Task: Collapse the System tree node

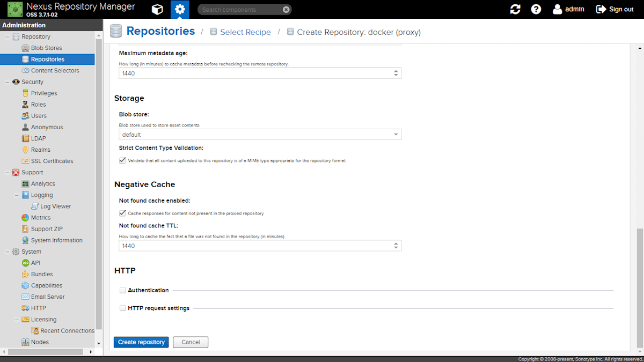Action: pyautogui.click(x=7, y=252)
